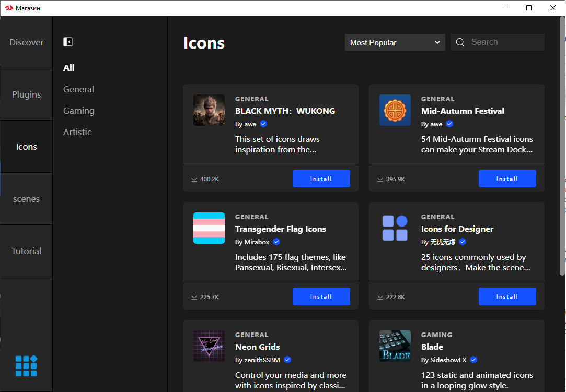Click the search magnifier icon
566x392 pixels.
(x=460, y=43)
